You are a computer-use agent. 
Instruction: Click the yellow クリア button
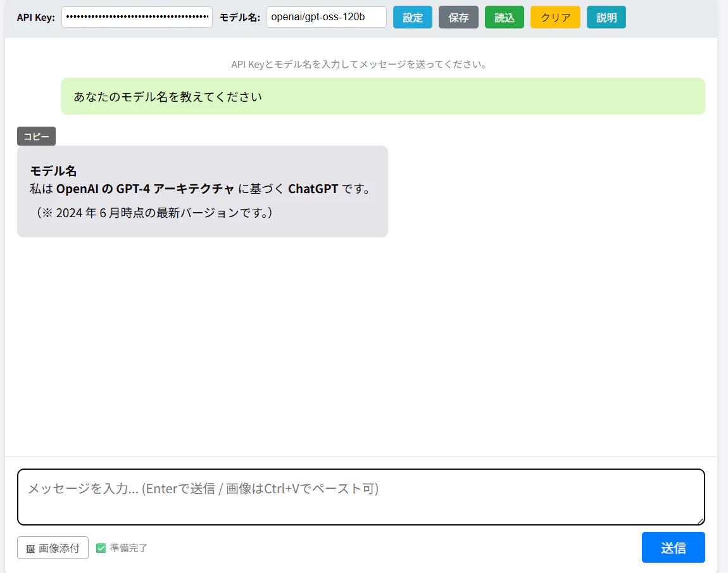pyautogui.click(x=555, y=17)
